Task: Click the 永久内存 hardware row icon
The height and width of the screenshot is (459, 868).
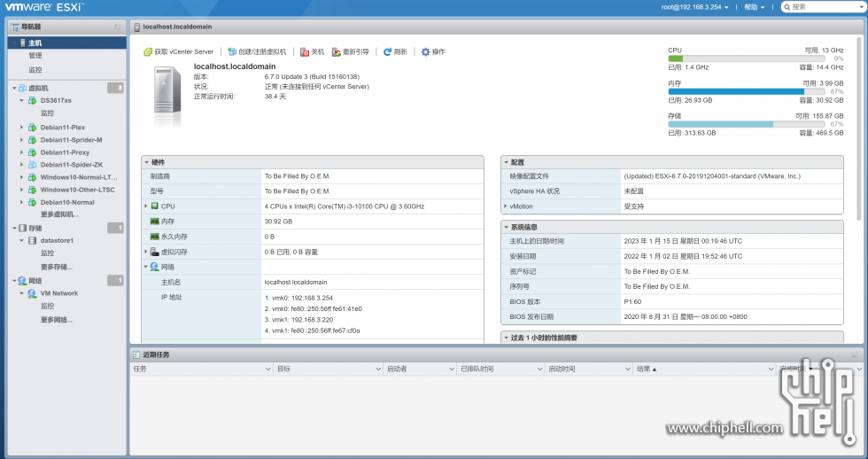Action: click(x=154, y=237)
